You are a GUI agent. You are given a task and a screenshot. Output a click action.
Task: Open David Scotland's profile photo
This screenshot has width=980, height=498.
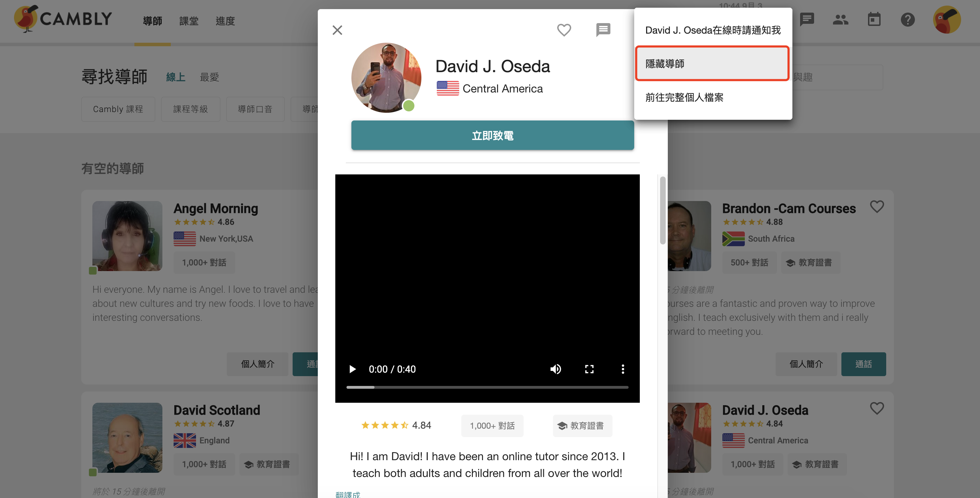tap(127, 438)
